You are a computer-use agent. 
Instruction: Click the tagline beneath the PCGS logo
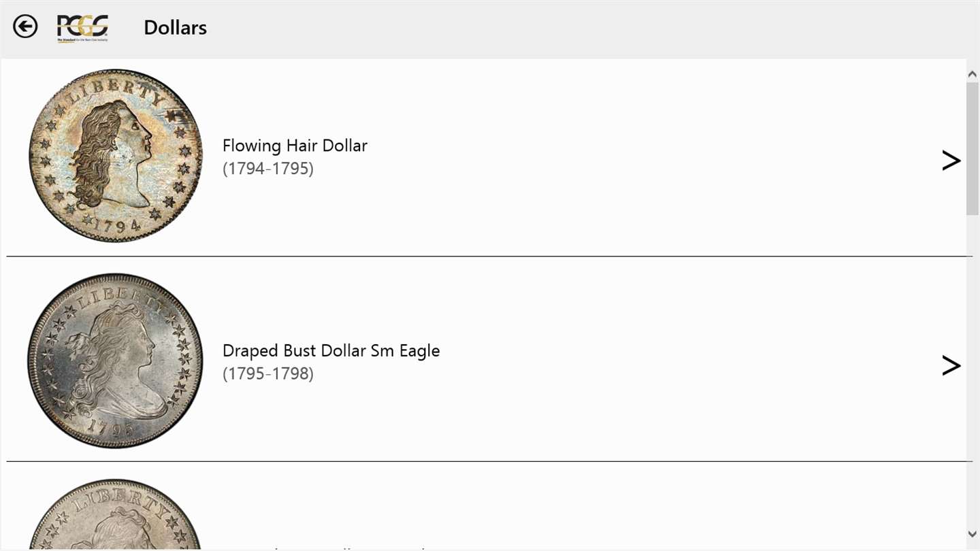click(x=82, y=40)
